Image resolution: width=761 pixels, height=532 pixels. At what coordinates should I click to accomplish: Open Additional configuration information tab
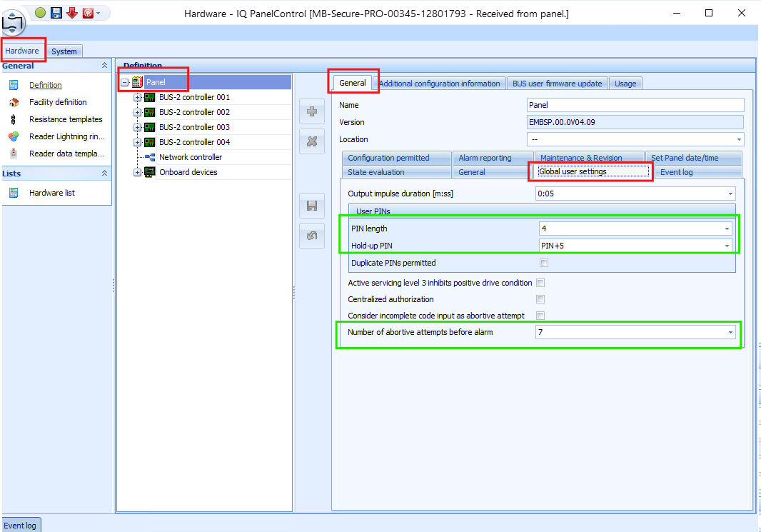click(439, 84)
